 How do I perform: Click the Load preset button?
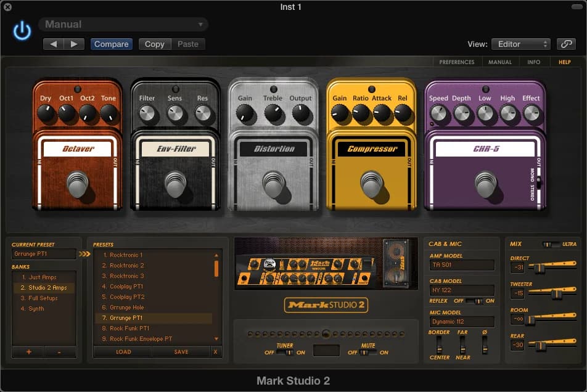click(x=123, y=352)
